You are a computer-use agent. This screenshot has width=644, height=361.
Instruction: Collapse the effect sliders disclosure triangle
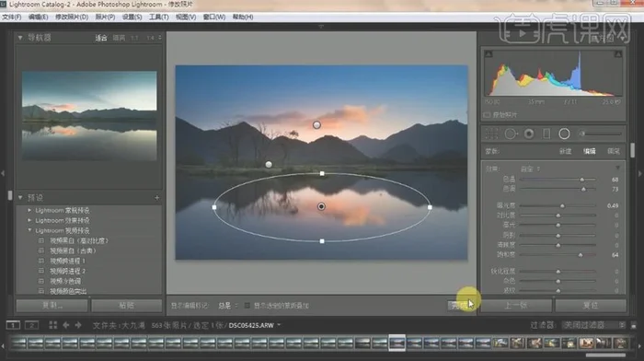point(617,169)
